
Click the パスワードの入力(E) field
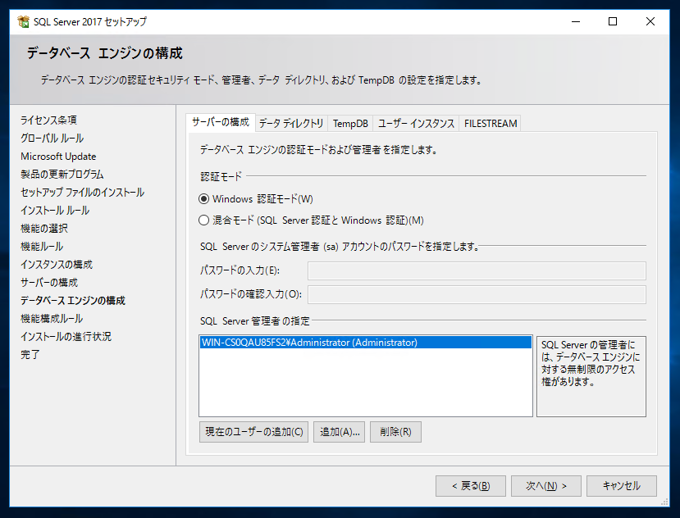tap(477, 271)
